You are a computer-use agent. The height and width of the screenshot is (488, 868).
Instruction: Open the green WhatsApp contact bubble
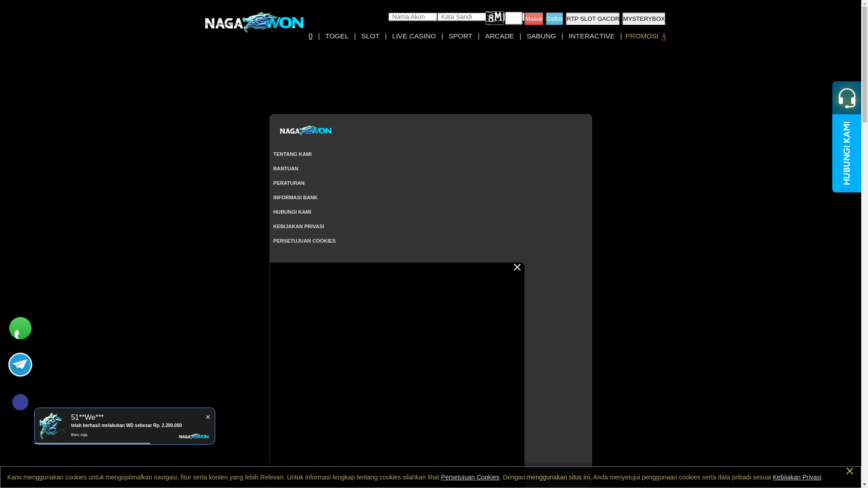[20, 328]
